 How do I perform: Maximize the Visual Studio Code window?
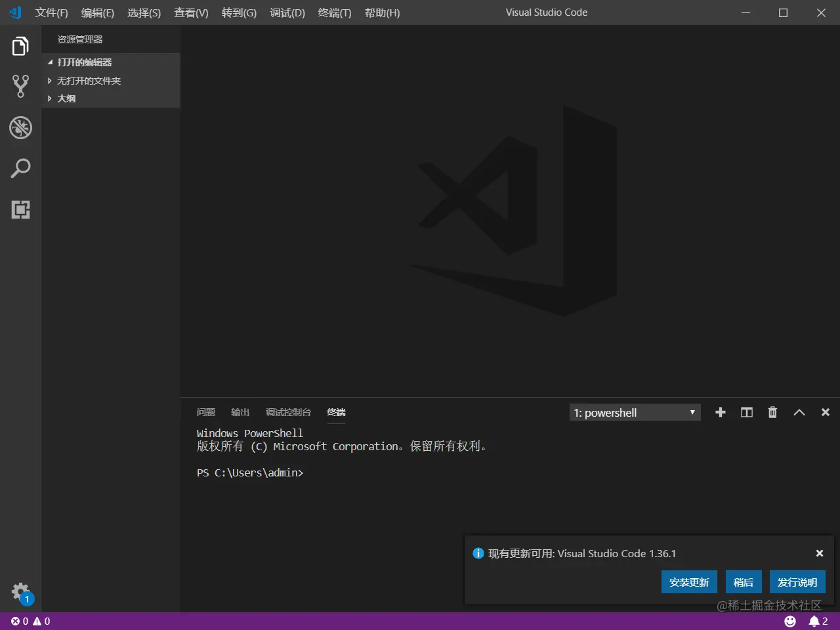pyautogui.click(x=783, y=12)
